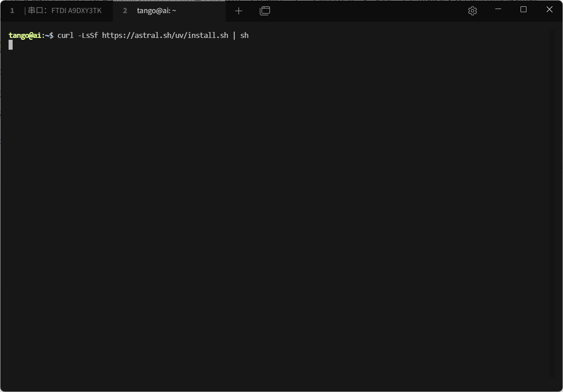The width and height of the screenshot is (563, 392).
Task: Click the astral.sh install script URL
Action: click(165, 35)
